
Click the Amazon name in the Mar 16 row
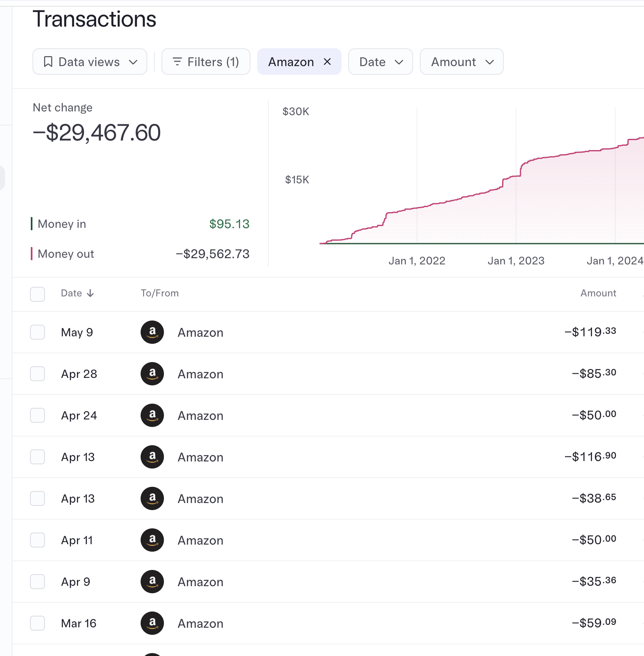(x=201, y=624)
